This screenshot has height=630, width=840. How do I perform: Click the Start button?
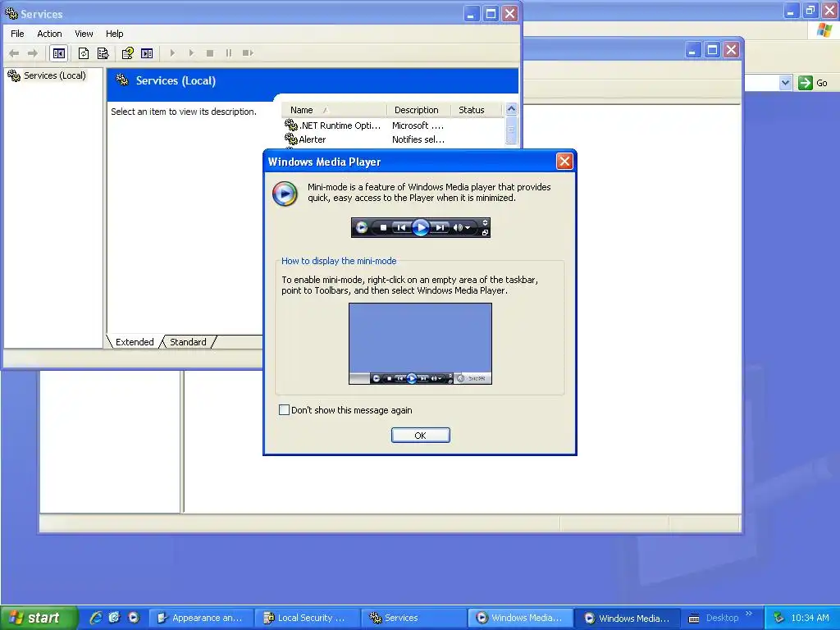tap(39, 618)
